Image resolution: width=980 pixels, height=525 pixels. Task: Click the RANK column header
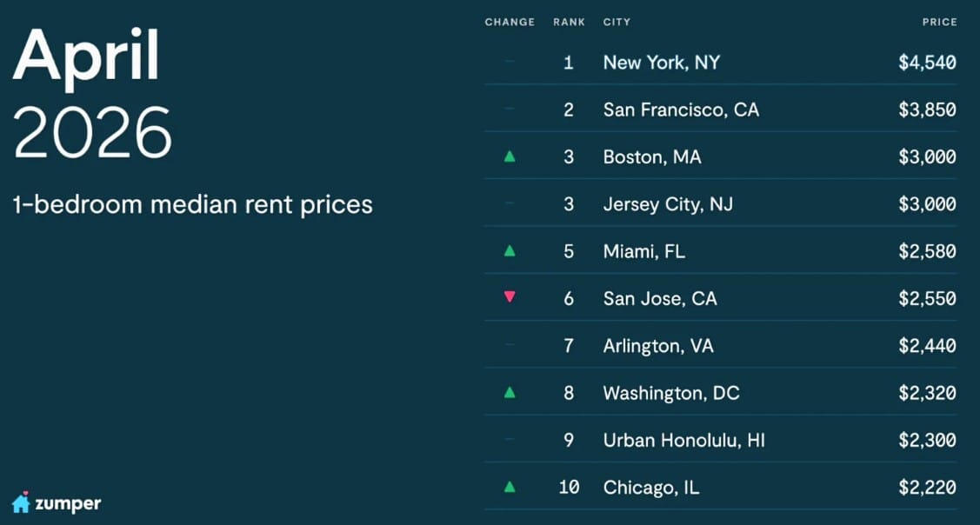pos(569,22)
